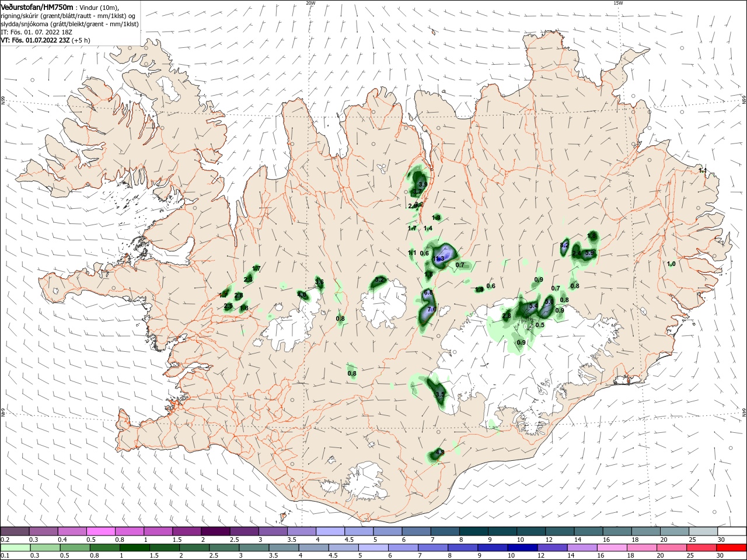This screenshot has width=747, height=560.
Task: Pick the darkest purple 2 snow scale swatch
Action: pos(215,531)
